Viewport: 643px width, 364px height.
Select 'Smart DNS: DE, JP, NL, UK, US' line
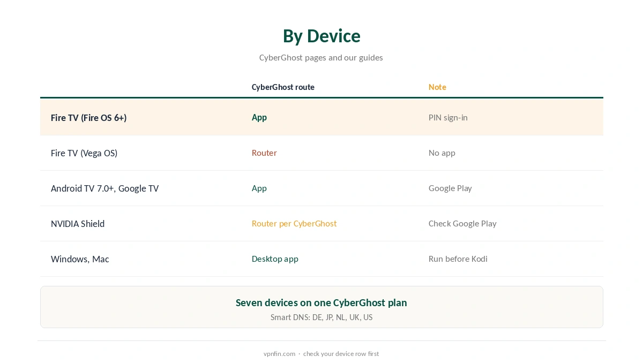point(322,317)
